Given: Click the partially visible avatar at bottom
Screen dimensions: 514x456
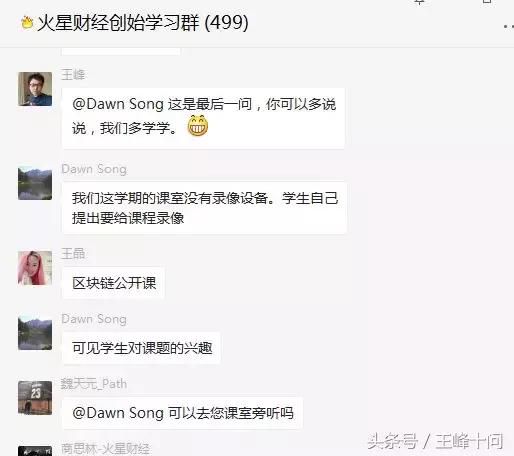Looking at the screenshot, I should click(x=35, y=451).
